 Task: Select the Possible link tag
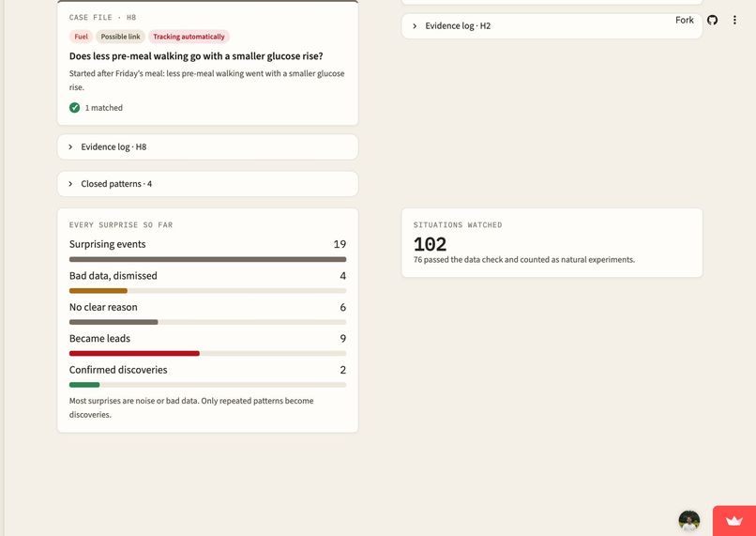point(121,37)
